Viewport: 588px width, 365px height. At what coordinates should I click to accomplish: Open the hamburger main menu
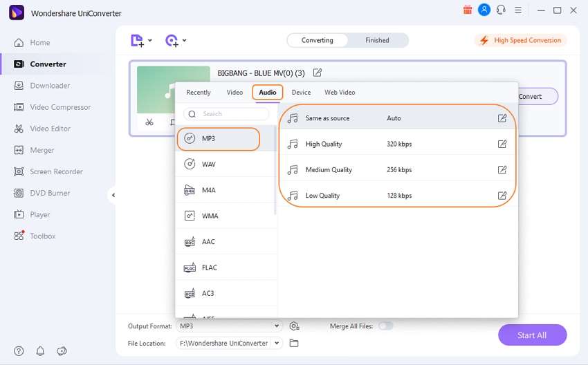pos(518,10)
